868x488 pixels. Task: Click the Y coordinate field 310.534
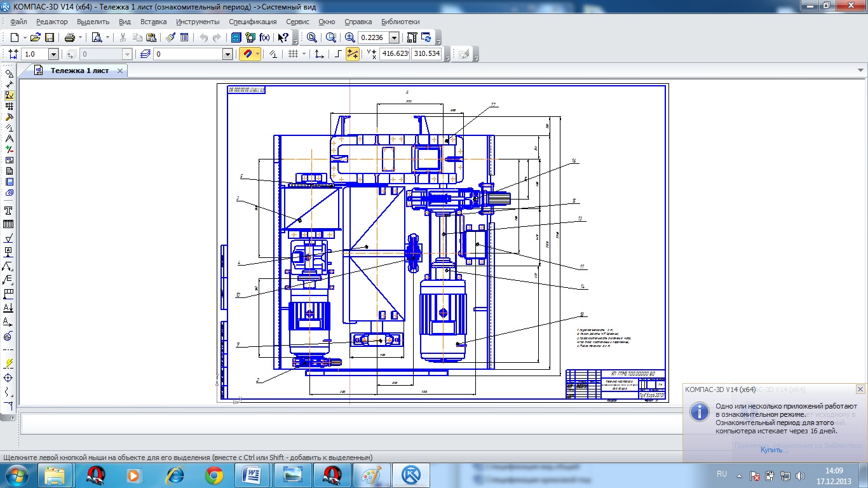click(427, 54)
